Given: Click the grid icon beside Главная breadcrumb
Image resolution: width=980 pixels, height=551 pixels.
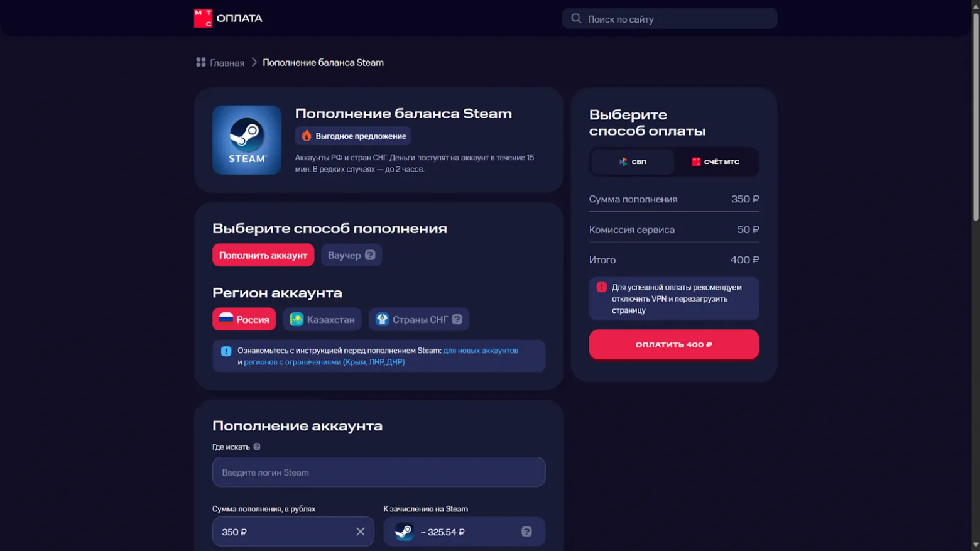Looking at the screenshot, I should pos(200,62).
